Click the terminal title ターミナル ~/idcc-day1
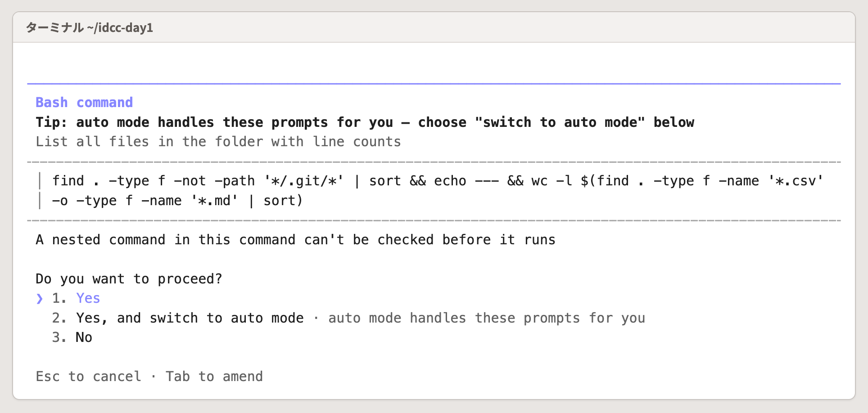The image size is (868, 413). 90,27
